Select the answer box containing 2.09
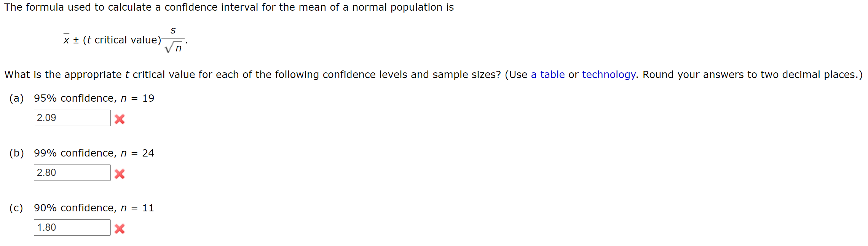This screenshot has width=868, height=246. tap(72, 118)
